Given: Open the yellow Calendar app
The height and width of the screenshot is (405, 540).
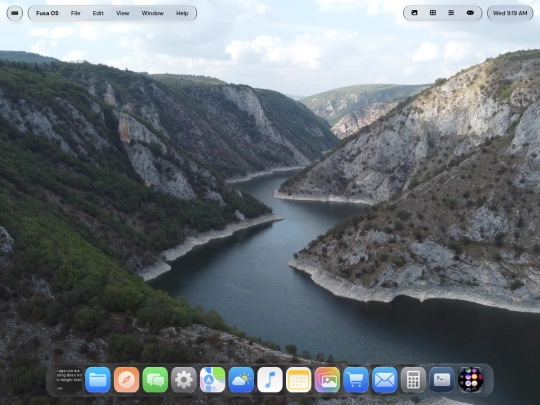Looking at the screenshot, I should 299,380.
